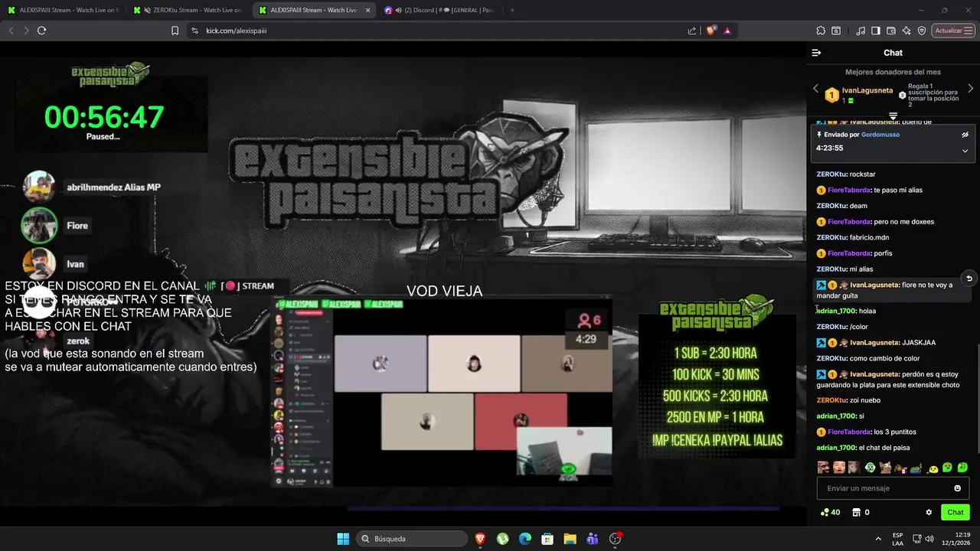
Task: Open the shop icon showing 0
Action: coord(861,513)
